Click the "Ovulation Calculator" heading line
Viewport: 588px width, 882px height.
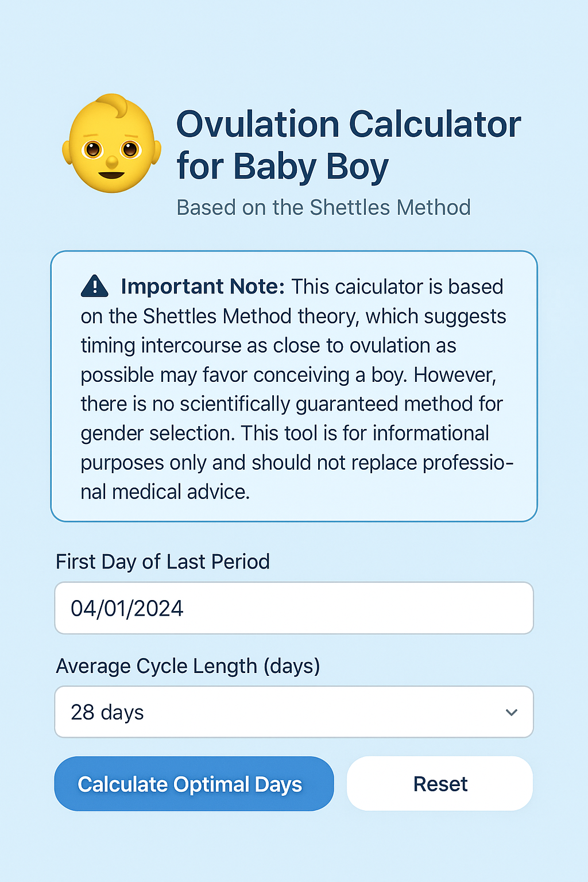349,125
